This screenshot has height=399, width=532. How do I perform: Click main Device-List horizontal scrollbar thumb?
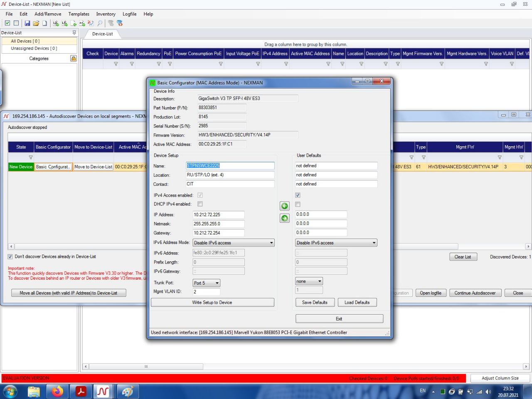pyautogui.click(x=146, y=367)
